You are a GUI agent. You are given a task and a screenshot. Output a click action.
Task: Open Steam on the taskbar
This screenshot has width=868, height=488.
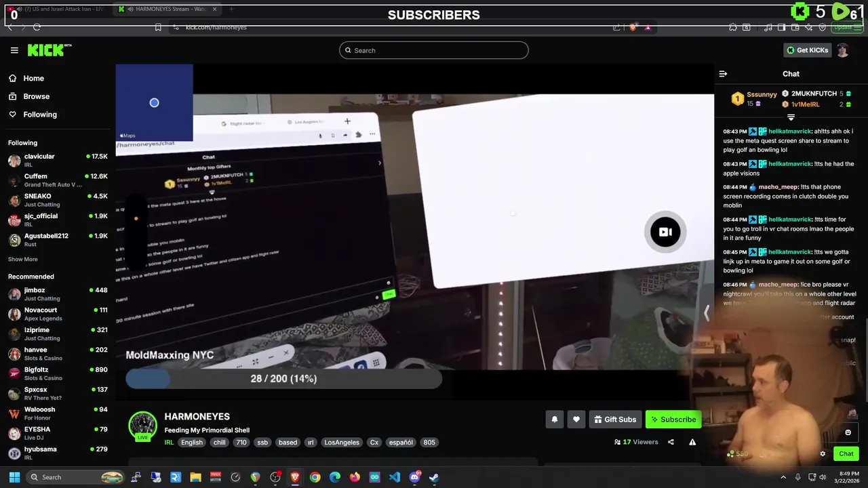coord(434,477)
